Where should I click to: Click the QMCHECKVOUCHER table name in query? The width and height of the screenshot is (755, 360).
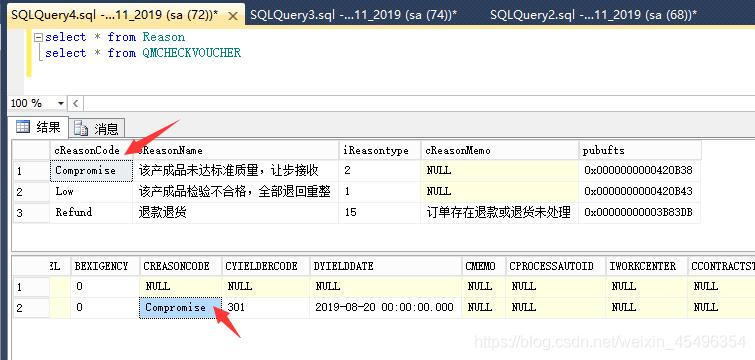[x=191, y=53]
